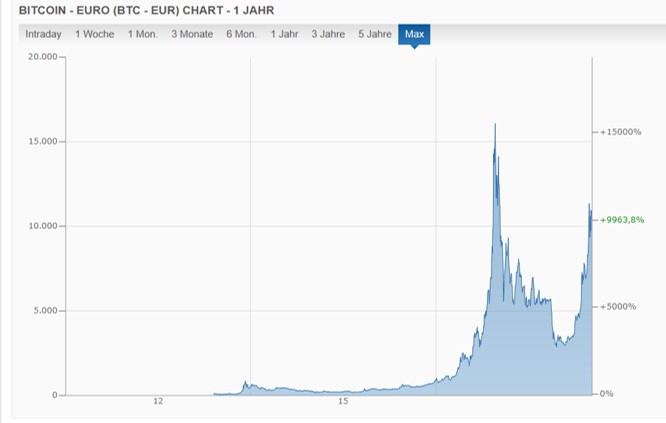This screenshot has width=666, height=423.
Task: Switch to the 1 Jahr tab
Action: [x=285, y=34]
